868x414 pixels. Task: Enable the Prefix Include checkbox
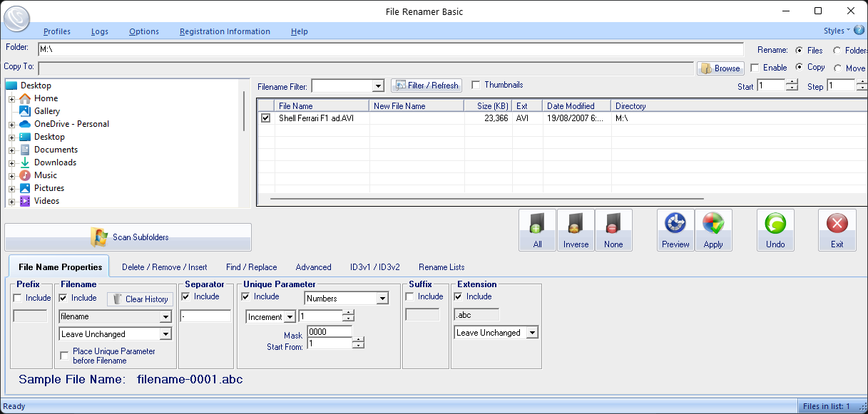click(18, 298)
